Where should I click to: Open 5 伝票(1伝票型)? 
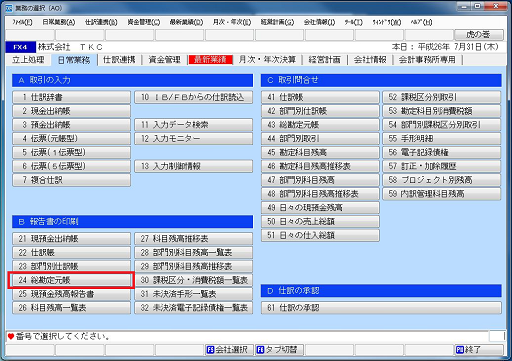(x=71, y=153)
